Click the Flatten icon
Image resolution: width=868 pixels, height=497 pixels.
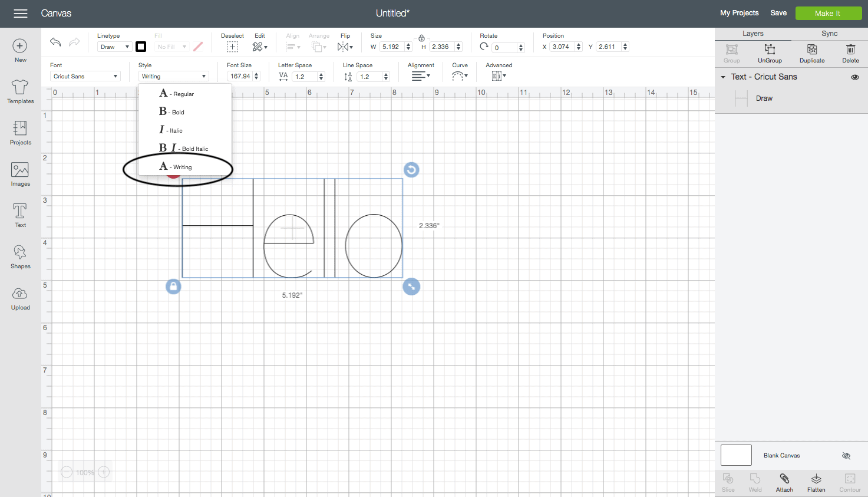click(816, 482)
